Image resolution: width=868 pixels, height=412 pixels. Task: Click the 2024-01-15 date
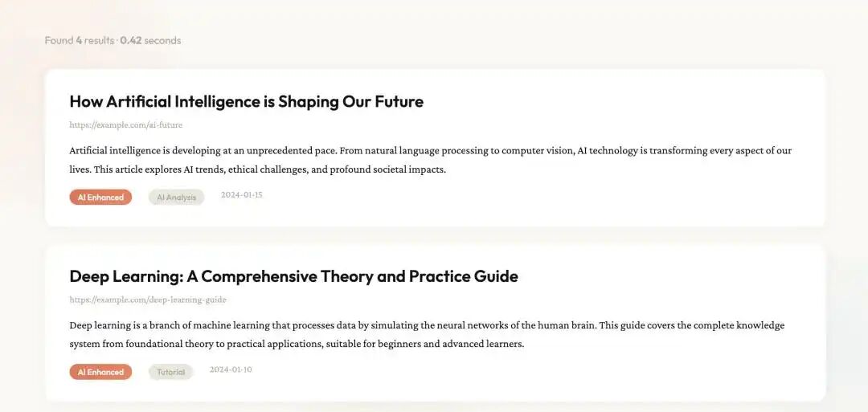241,195
